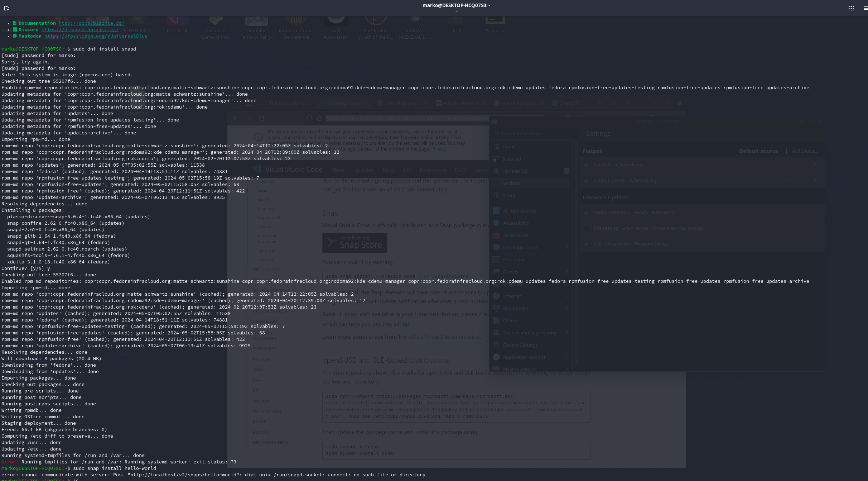Screen dimensions: 868x481
Task: Switch to the ChatGPT browser tab
Action: click(569, 103)
